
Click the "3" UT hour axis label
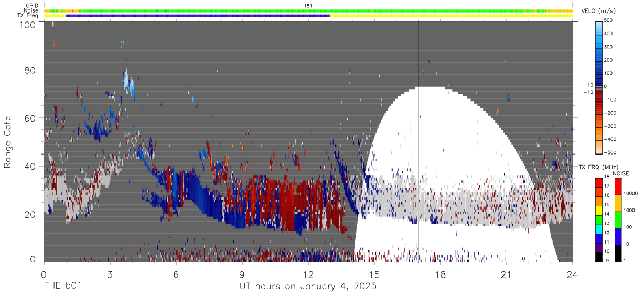click(110, 274)
